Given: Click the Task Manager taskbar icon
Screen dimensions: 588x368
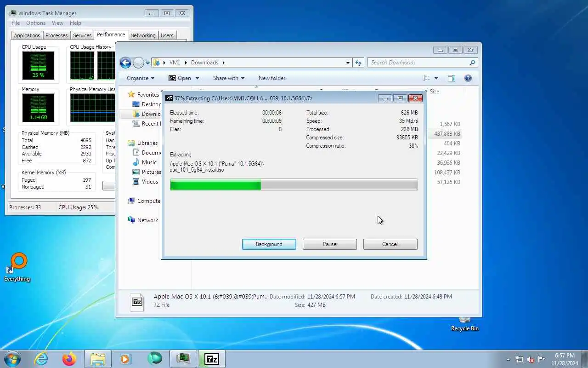Looking at the screenshot, I should (x=183, y=359).
